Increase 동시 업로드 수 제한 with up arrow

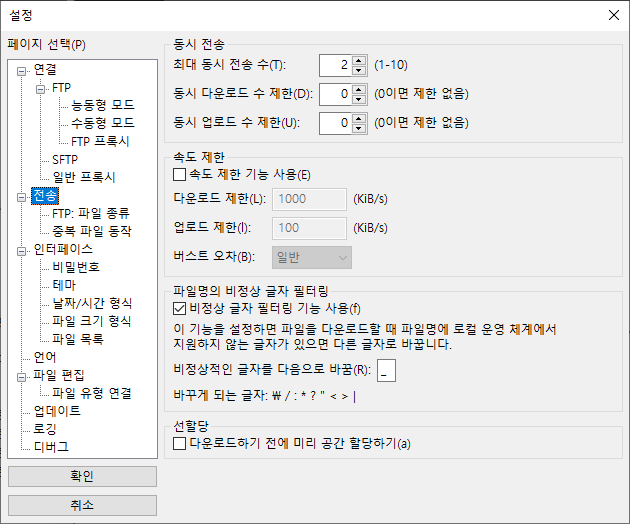click(x=359, y=119)
